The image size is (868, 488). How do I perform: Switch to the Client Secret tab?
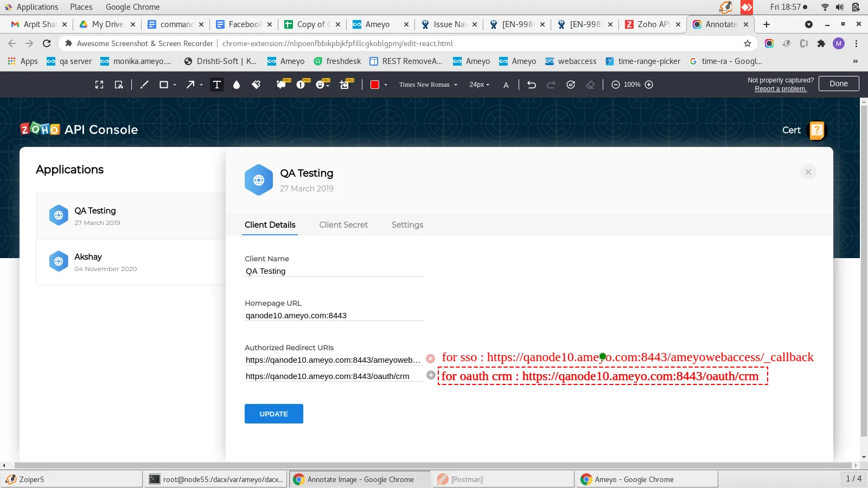(x=343, y=224)
